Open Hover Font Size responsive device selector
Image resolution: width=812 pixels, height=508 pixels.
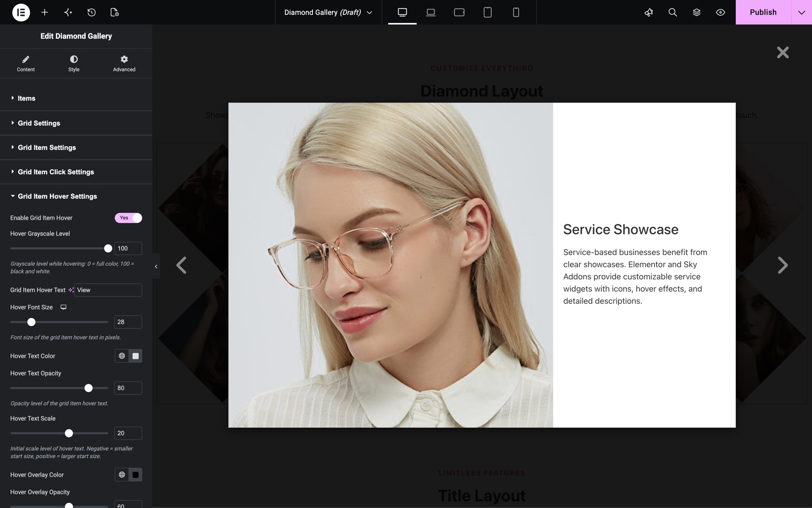(63, 307)
